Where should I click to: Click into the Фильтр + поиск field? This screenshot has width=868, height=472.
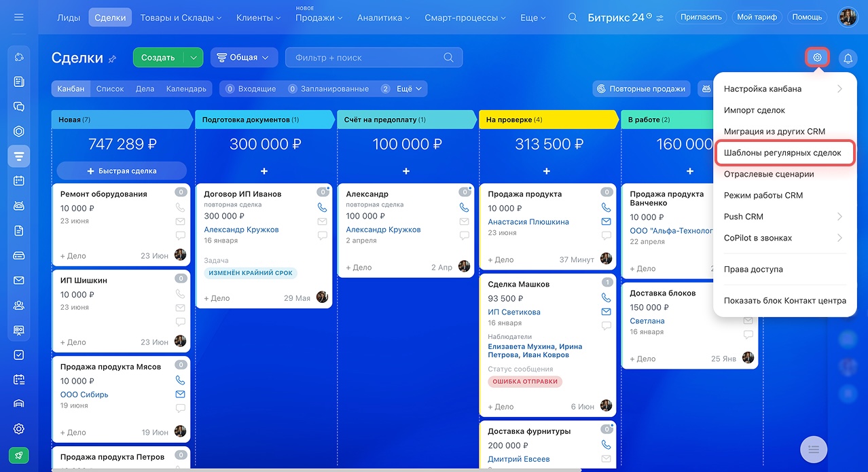tap(374, 58)
